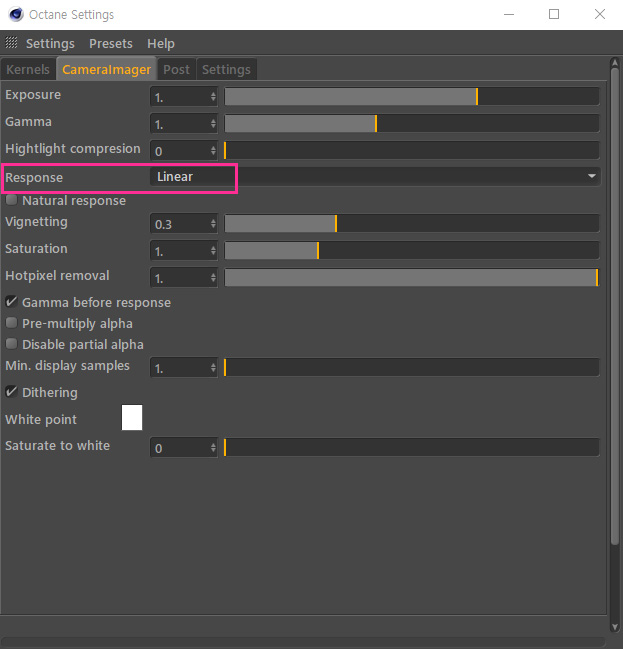This screenshot has height=649, width=623.
Task: Uncheck Gamma before response
Action: pos(11,302)
